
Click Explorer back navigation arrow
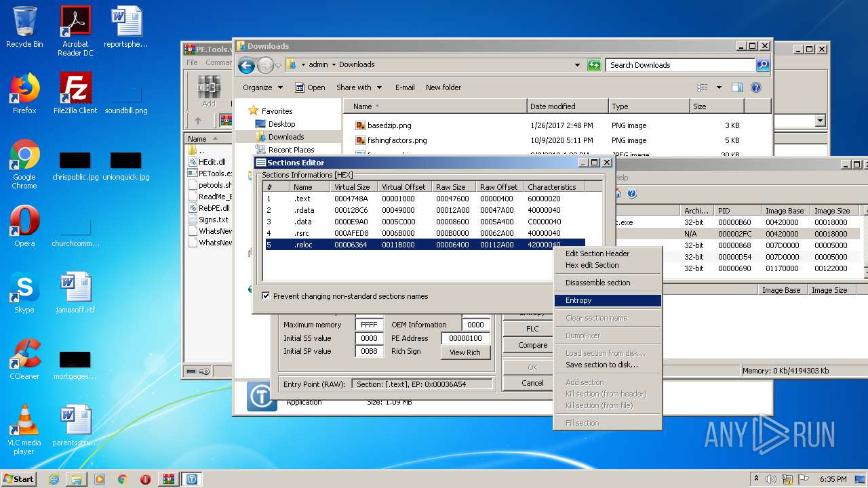click(x=246, y=65)
